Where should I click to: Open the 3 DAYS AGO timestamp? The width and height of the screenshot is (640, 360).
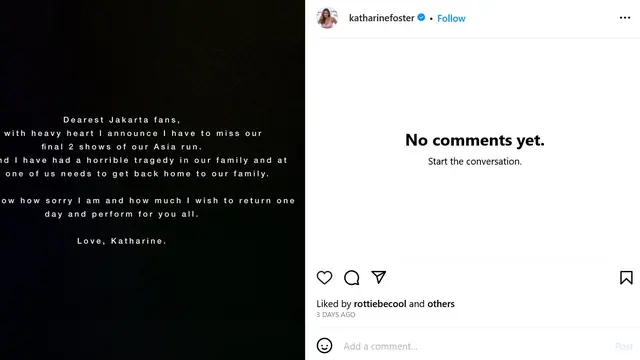coord(336,315)
